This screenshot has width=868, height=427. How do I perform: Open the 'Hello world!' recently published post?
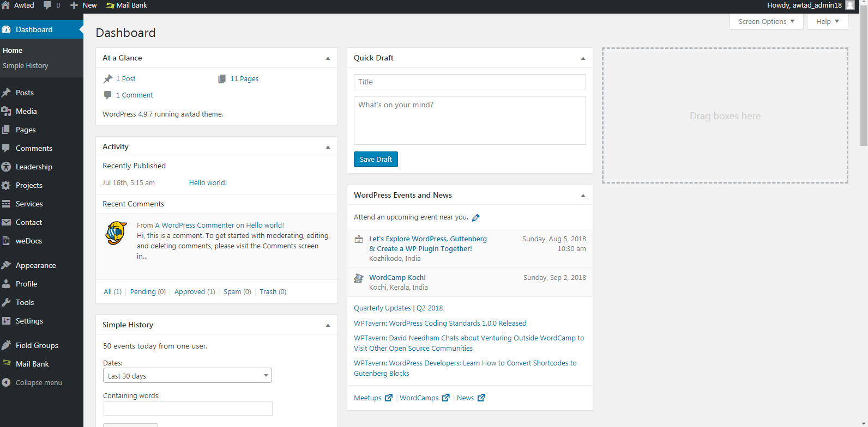click(x=208, y=183)
